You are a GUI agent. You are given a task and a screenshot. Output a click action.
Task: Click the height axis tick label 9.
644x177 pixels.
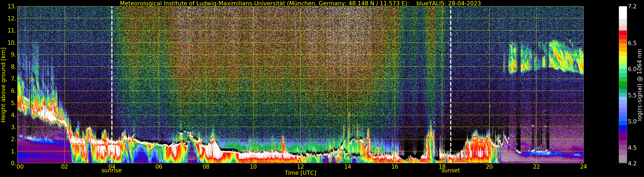click(x=14, y=55)
